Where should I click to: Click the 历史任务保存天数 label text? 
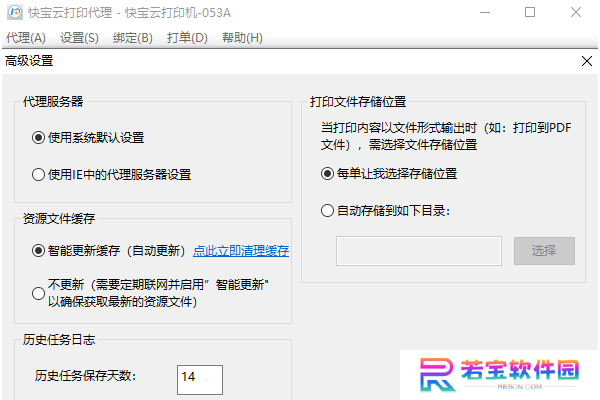[x=85, y=376]
